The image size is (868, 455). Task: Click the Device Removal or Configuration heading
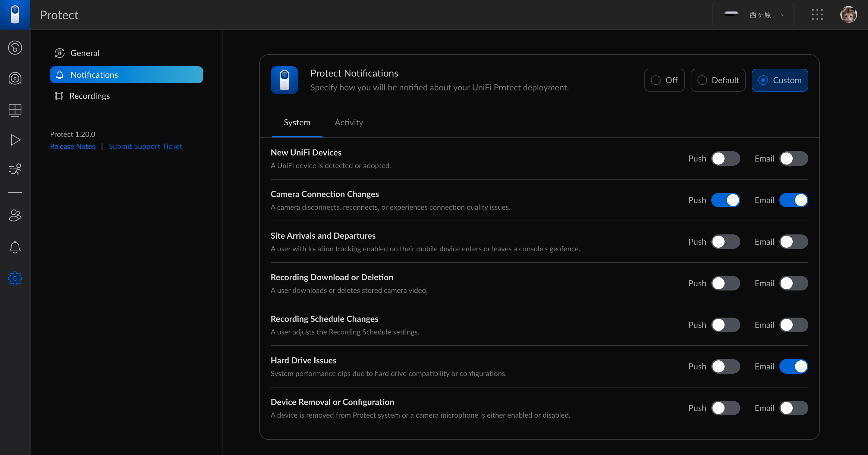coord(332,402)
